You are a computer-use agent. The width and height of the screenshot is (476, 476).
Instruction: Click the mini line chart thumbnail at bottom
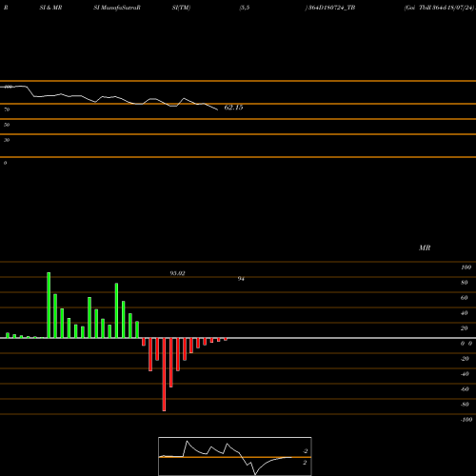(x=235, y=456)
